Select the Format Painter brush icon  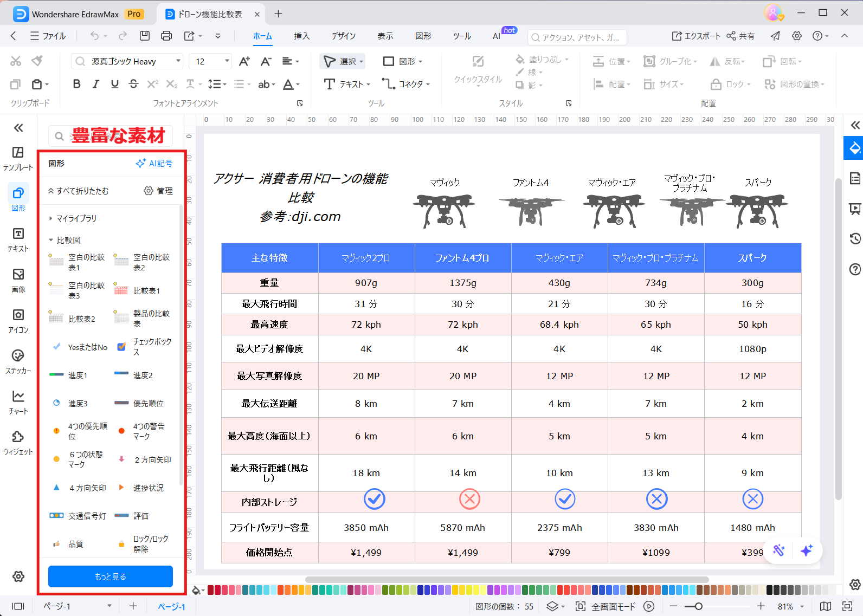point(37,61)
